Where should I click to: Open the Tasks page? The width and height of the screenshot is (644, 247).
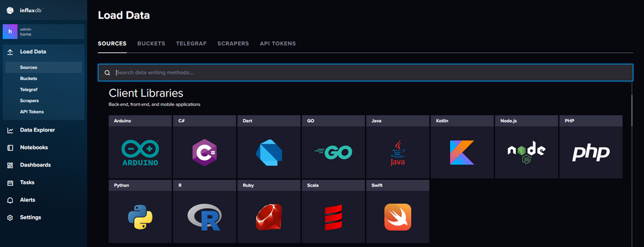coord(27,183)
